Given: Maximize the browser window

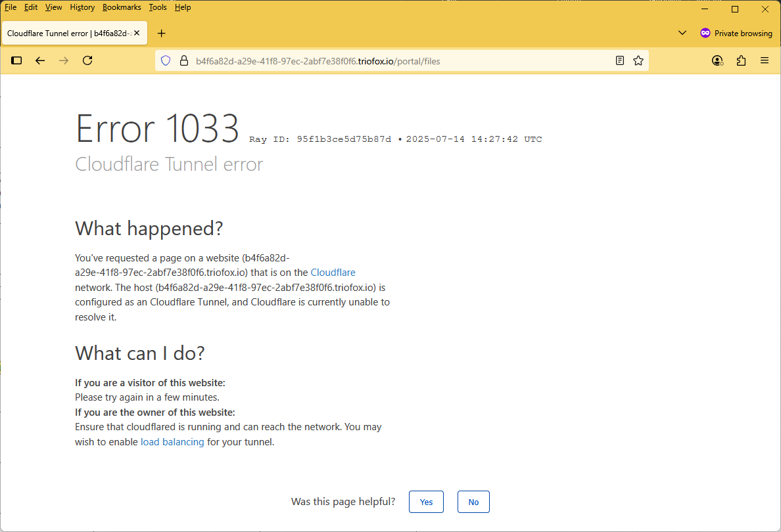Looking at the screenshot, I should [735, 9].
